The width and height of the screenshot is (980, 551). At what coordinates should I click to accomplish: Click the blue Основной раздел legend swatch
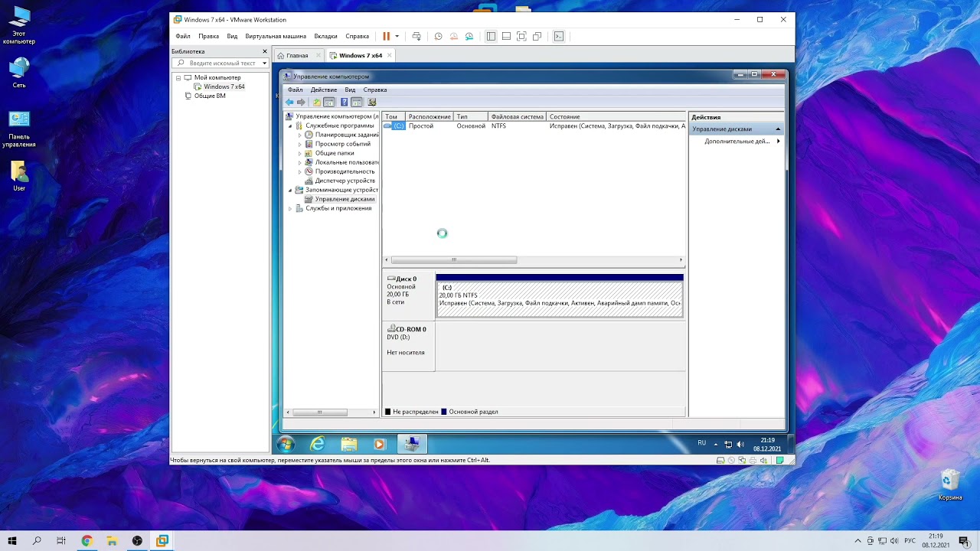[x=444, y=412]
